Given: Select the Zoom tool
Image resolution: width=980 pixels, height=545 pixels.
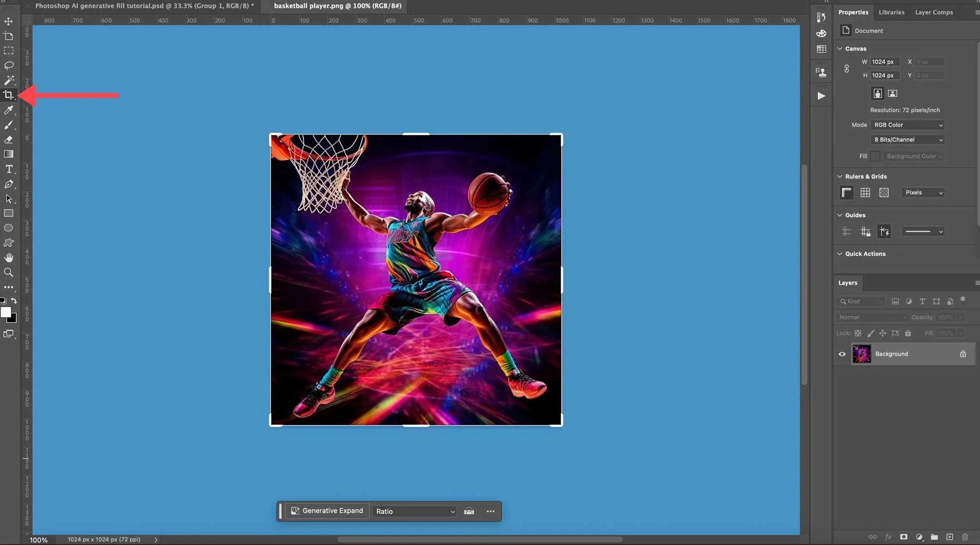Looking at the screenshot, I should pyautogui.click(x=9, y=273).
